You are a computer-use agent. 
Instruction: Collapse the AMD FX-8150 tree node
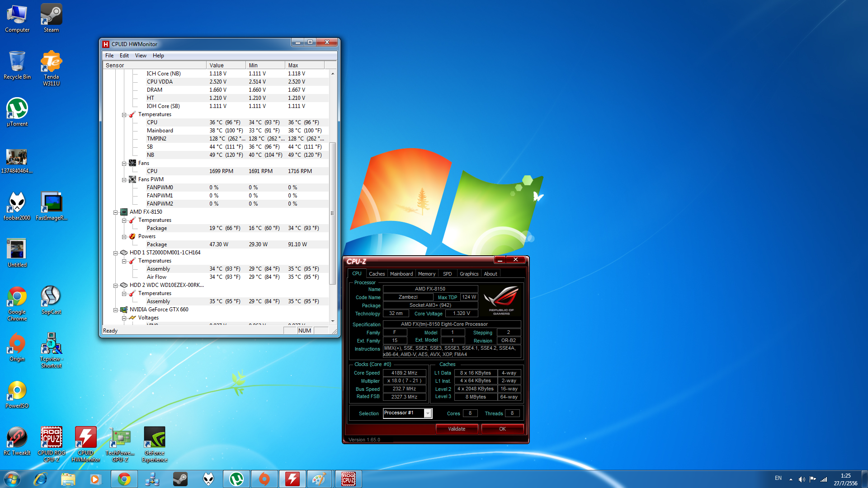116,212
